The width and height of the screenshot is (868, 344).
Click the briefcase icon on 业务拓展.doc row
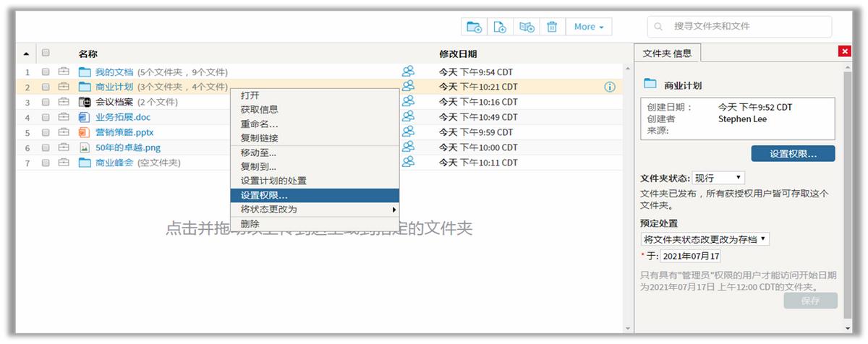point(64,117)
